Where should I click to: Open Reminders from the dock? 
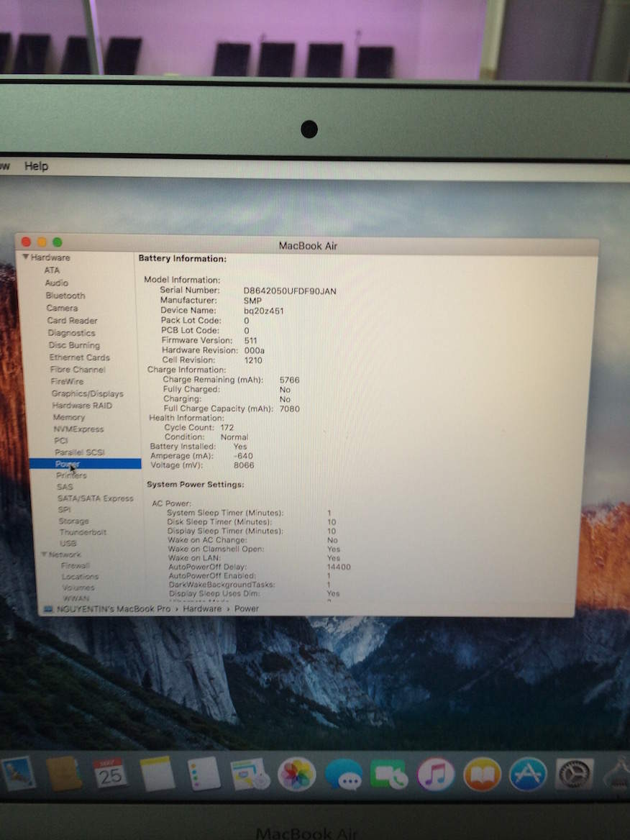(204, 775)
